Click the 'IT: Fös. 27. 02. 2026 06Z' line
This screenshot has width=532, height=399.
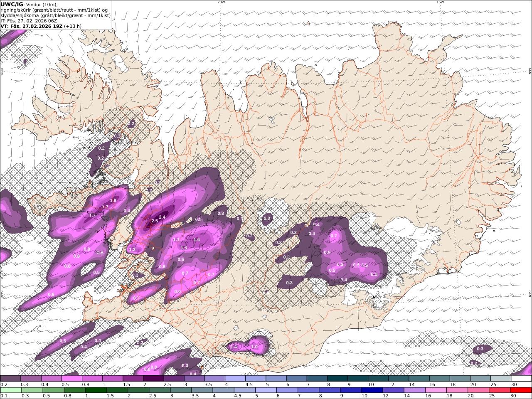pyautogui.click(x=29, y=20)
